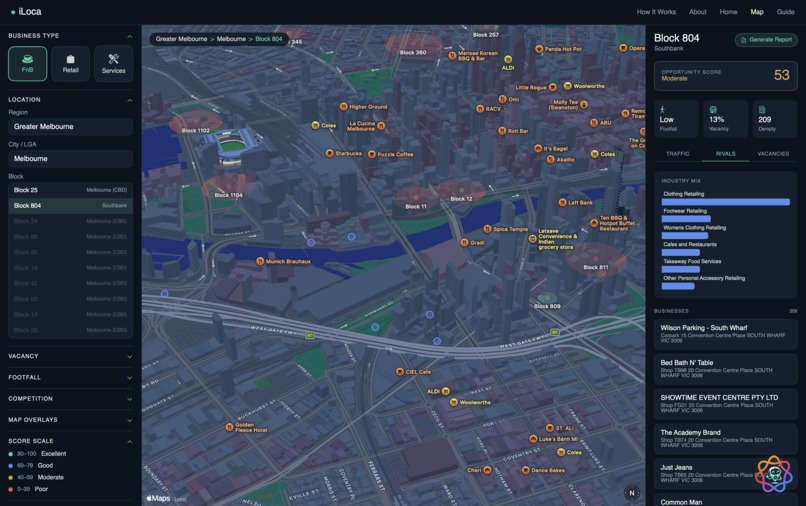Open the Bed Bath N' Table card
The width and height of the screenshot is (806, 506).
pyautogui.click(x=725, y=369)
